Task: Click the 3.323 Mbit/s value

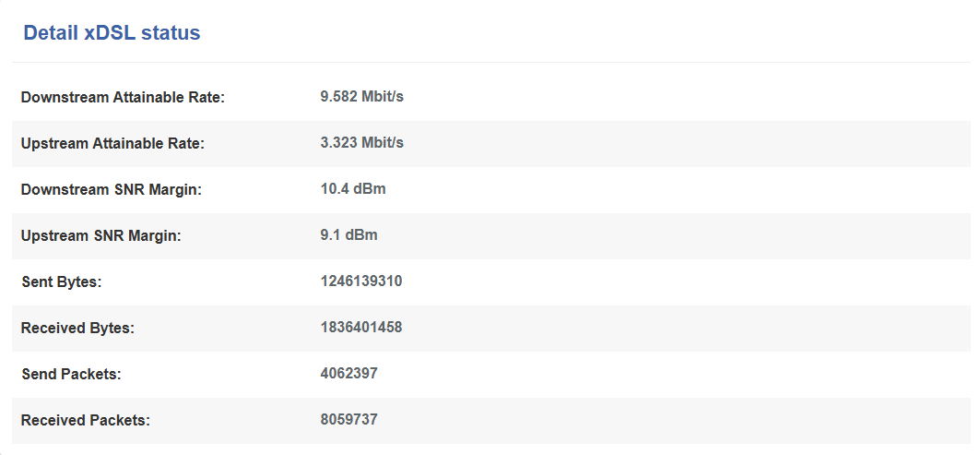Action: click(x=362, y=143)
